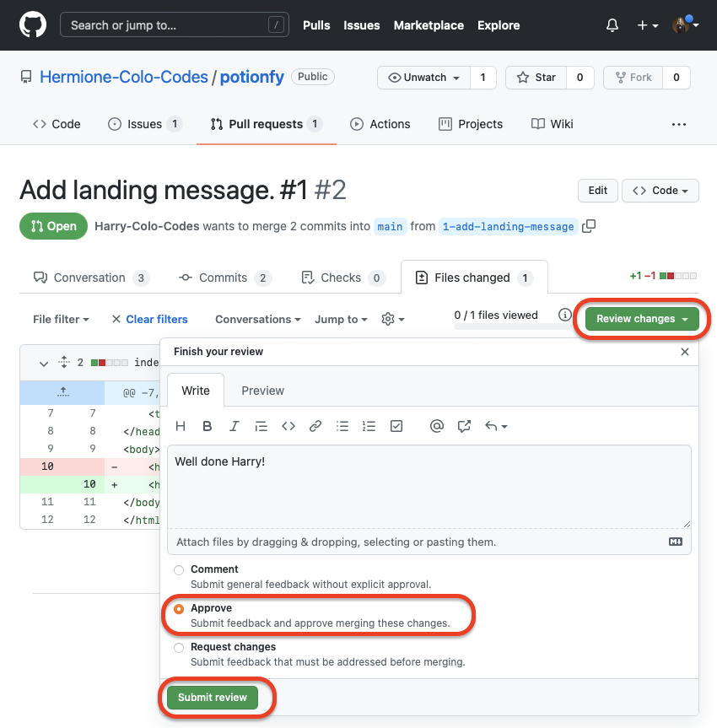Switch to the Conversation tab
The image size is (717, 728).
(x=90, y=278)
